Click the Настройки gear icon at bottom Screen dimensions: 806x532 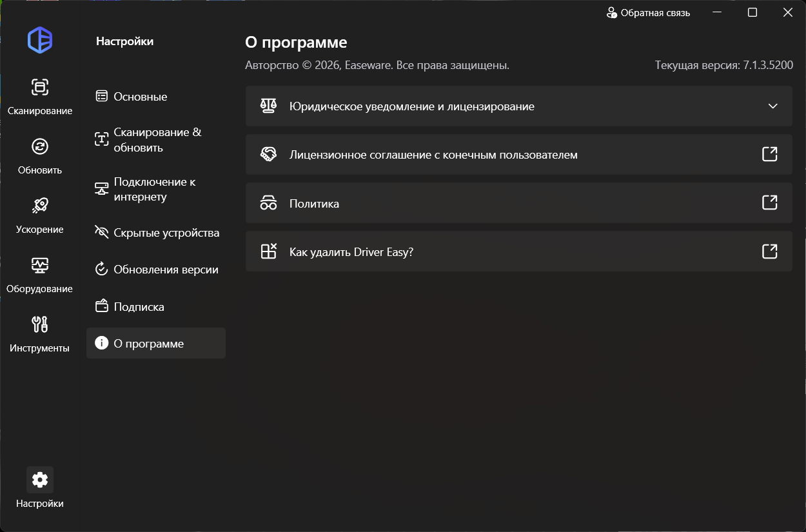[x=40, y=480]
